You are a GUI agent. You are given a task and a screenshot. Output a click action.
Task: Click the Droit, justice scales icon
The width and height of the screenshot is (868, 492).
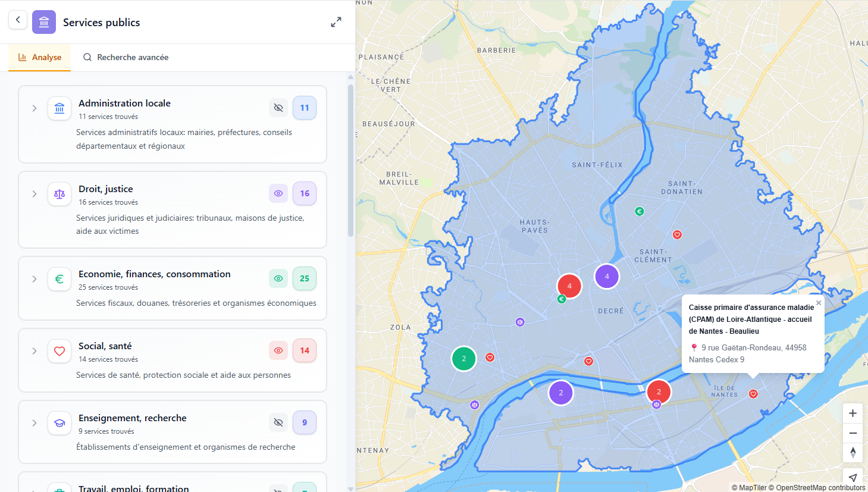pos(59,193)
